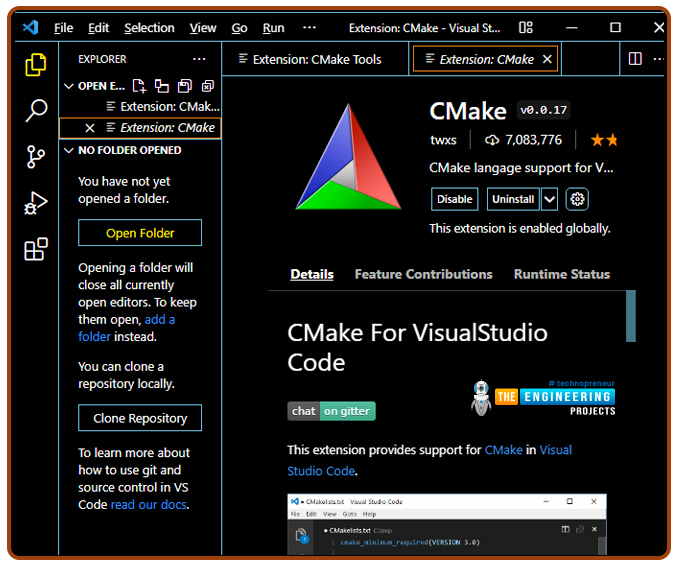This screenshot has width=677, height=566.
Task: Open the overflow menu ellipsis in menu bar
Action: 309,28
